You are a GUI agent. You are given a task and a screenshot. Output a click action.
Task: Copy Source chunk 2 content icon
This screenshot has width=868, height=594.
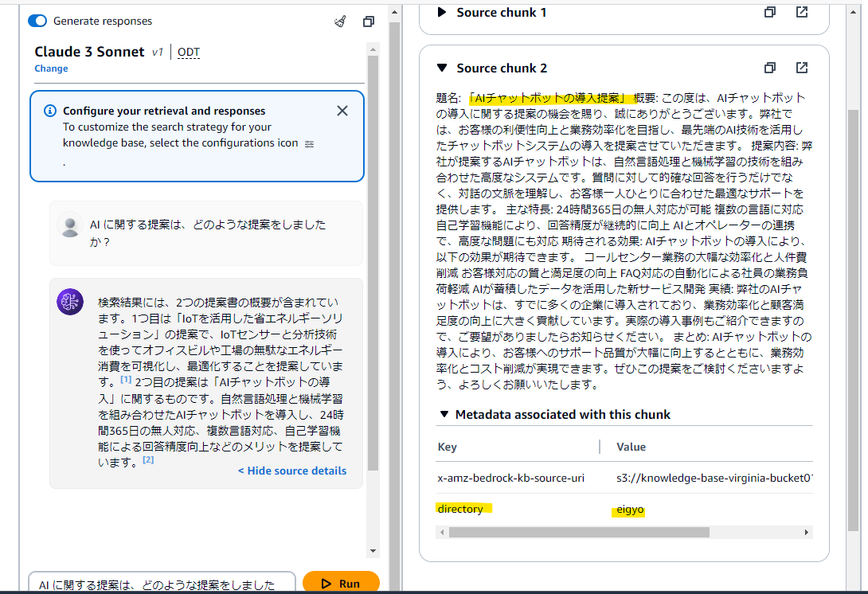coord(770,68)
